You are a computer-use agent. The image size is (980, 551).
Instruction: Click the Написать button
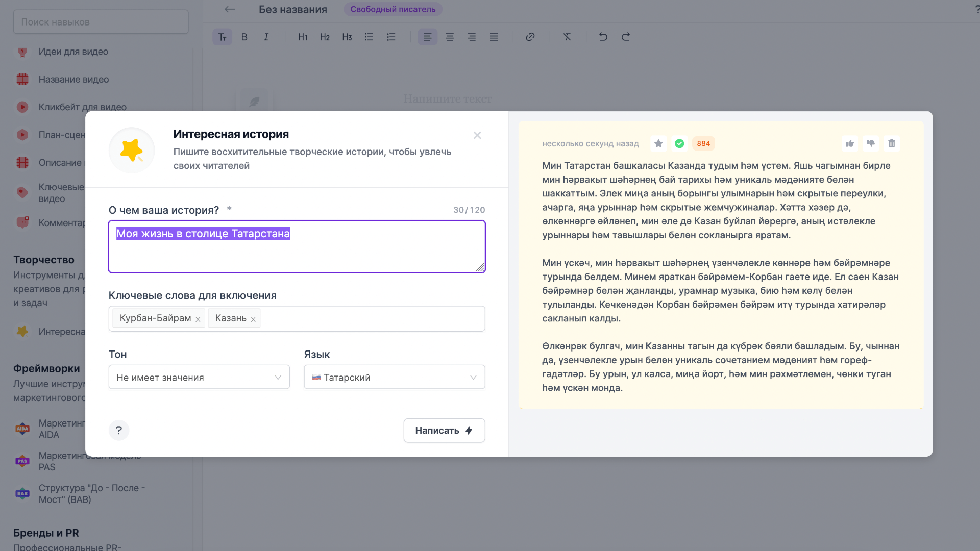tap(444, 431)
